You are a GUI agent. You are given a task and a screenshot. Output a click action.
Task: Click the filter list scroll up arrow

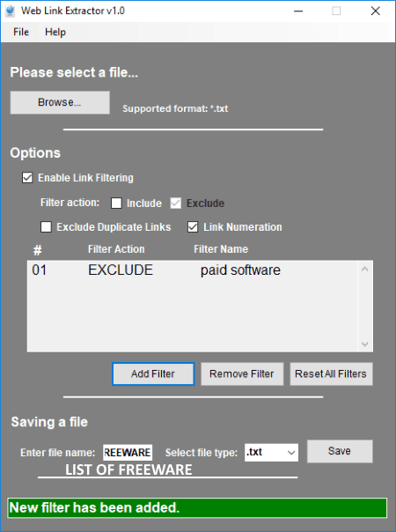pyautogui.click(x=365, y=270)
